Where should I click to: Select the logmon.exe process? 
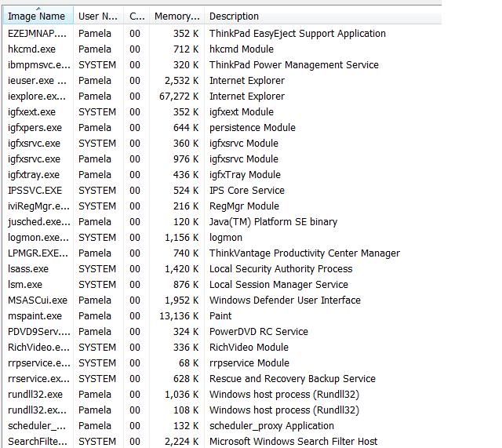click(x=37, y=238)
